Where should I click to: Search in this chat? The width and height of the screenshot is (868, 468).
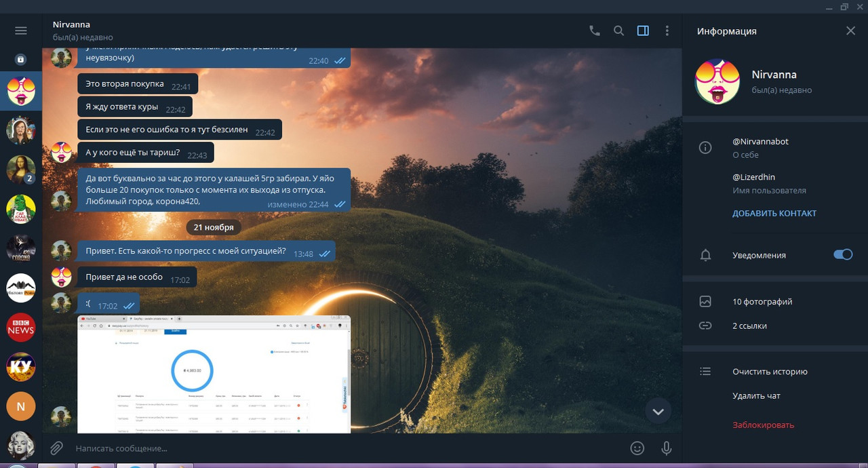[618, 31]
